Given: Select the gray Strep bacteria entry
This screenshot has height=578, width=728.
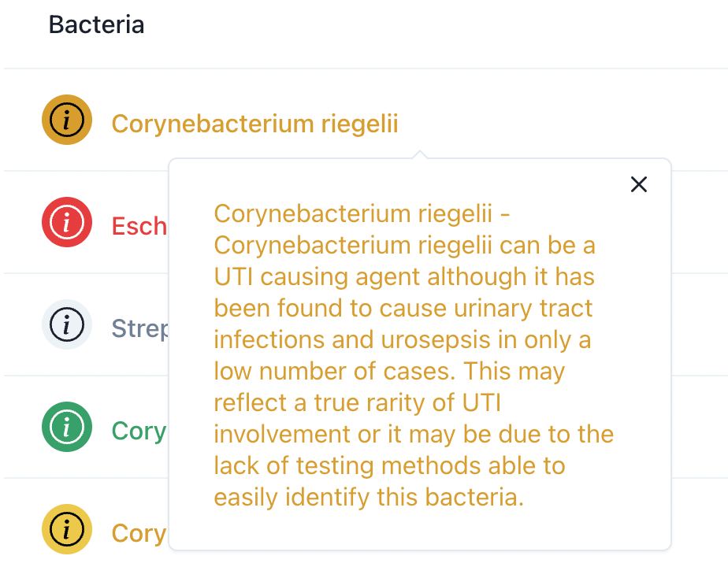Looking at the screenshot, I should pyautogui.click(x=139, y=329).
